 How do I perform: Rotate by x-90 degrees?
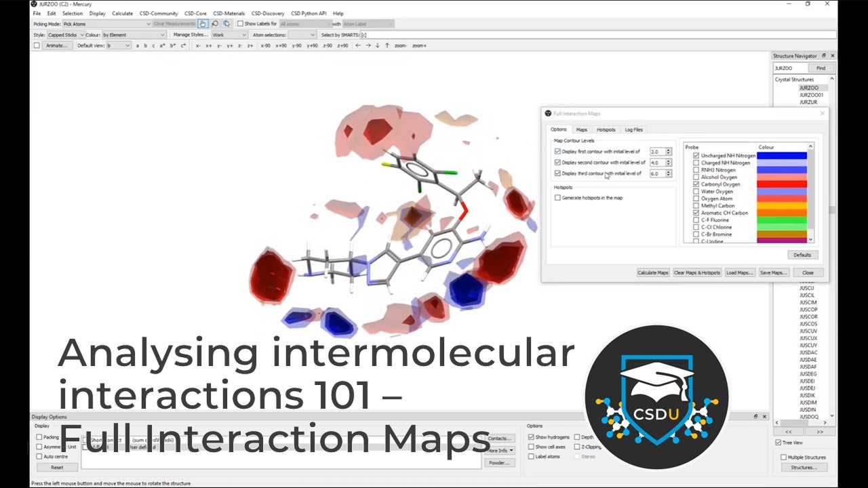265,45
